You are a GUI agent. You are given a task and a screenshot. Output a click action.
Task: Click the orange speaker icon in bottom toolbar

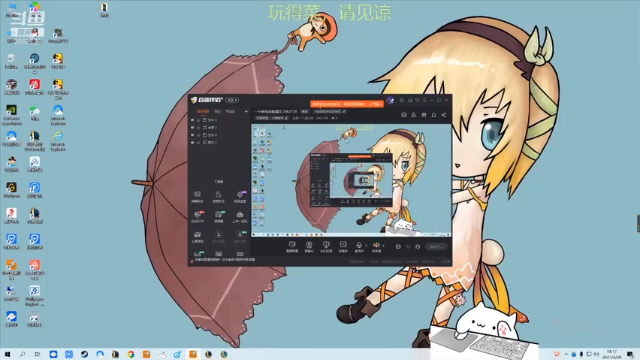376,245
